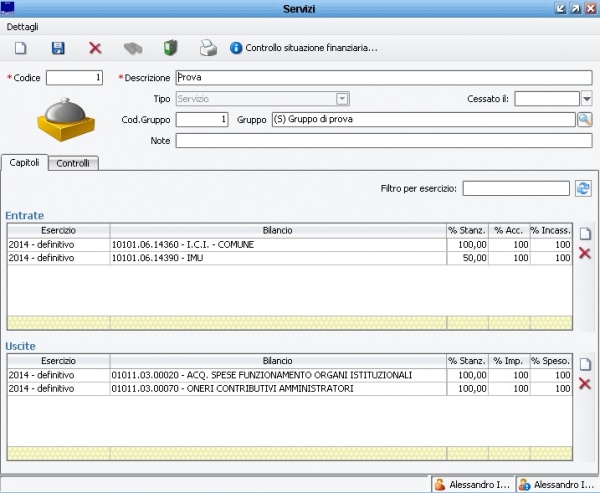Add a new row to Uscite
Image resolution: width=600 pixels, height=493 pixels.
pos(585,365)
